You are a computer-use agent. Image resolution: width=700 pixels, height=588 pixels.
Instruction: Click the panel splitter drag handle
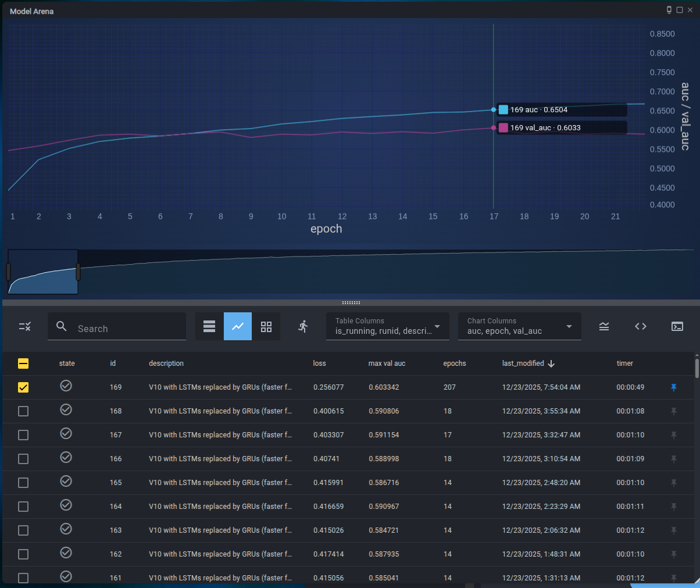[x=351, y=302]
